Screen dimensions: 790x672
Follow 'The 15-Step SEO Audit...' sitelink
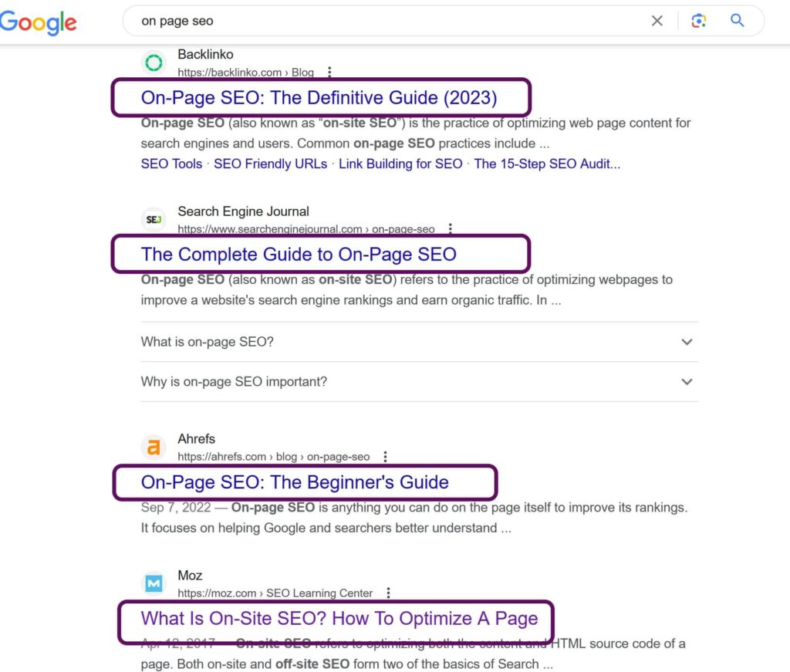click(547, 164)
